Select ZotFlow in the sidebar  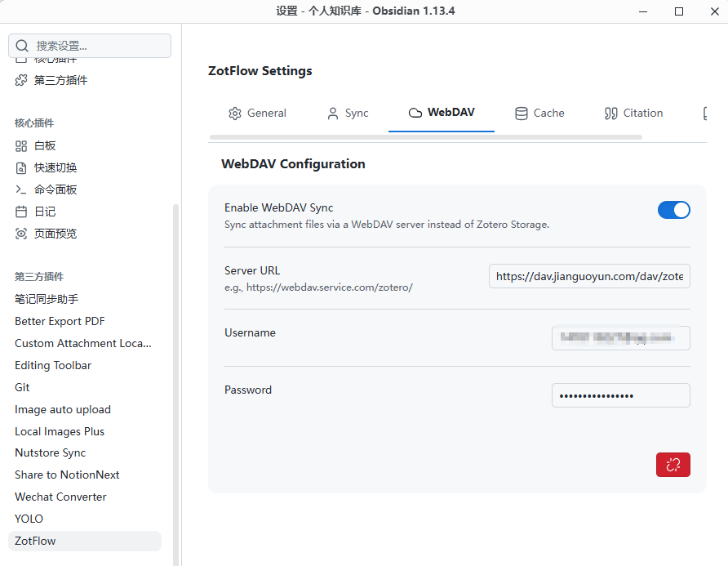[85, 541]
